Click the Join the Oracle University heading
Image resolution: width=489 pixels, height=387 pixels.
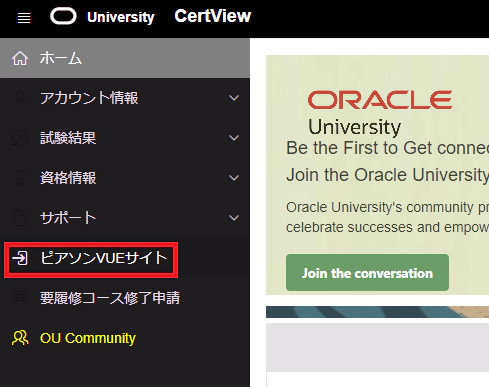pyautogui.click(x=387, y=175)
